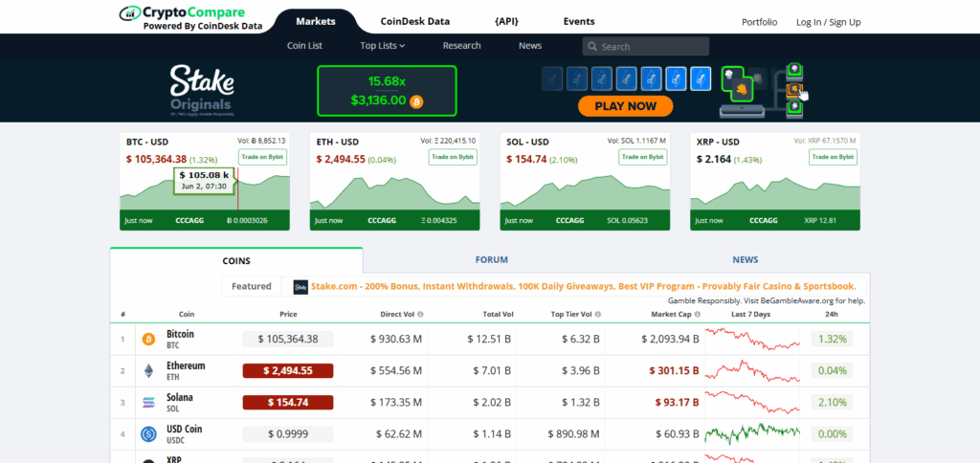Click the search magnifier icon

(591, 47)
